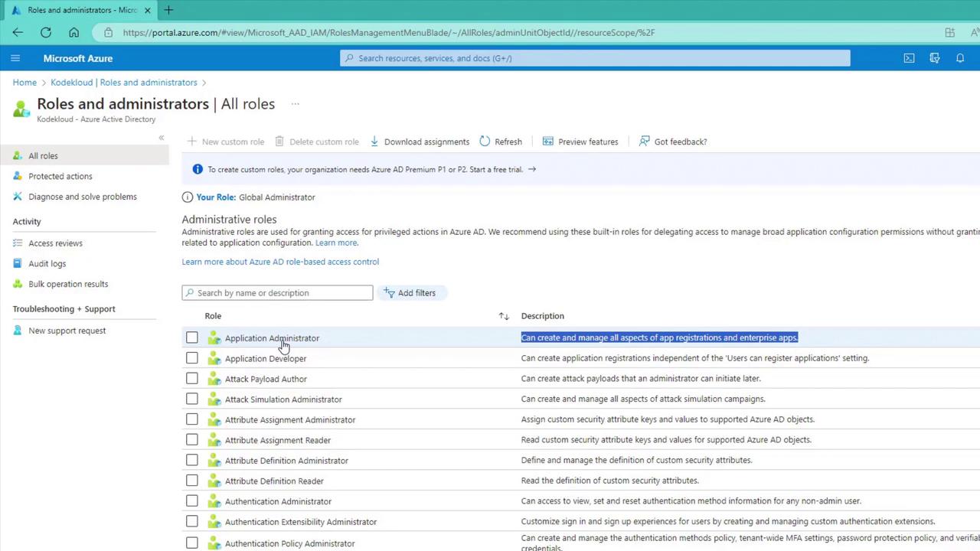Click the browser address bar URL

coord(389,33)
